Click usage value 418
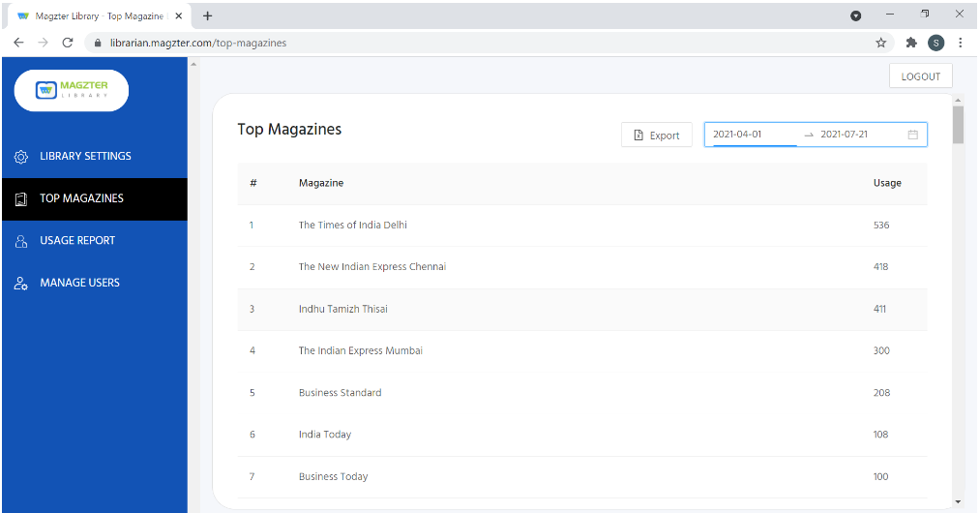This screenshot has width=980, height=513. (x=880, y=267)
